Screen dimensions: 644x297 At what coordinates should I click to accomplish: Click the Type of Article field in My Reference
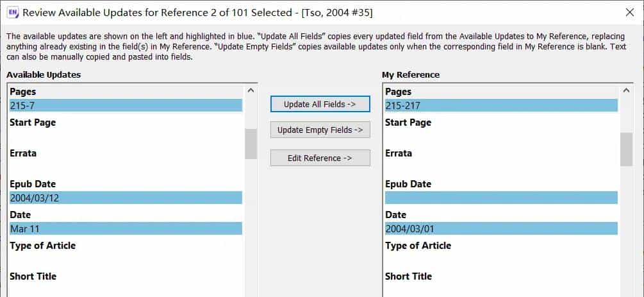pyautogui.click(x=501, y=260)
